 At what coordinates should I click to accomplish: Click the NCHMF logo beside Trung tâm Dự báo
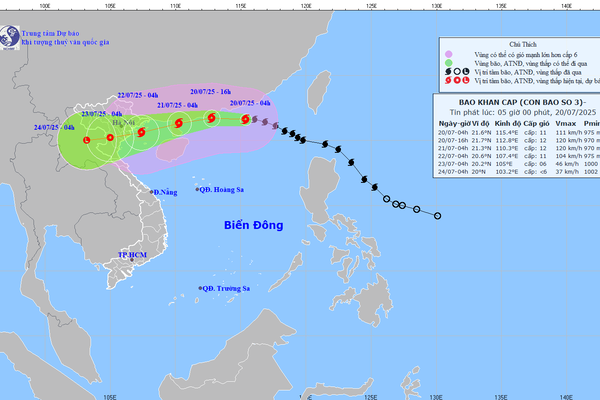[9, 38]
